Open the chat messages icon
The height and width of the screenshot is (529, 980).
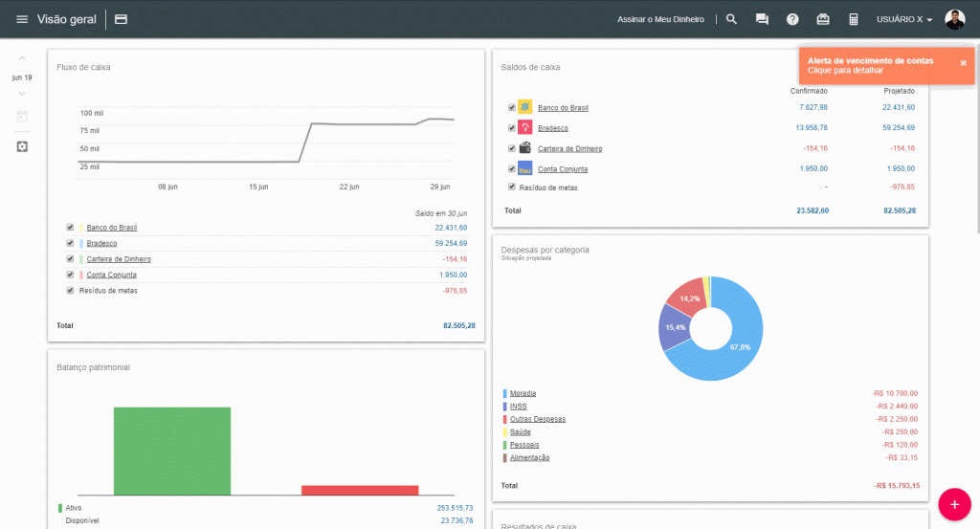coord(762,19)
